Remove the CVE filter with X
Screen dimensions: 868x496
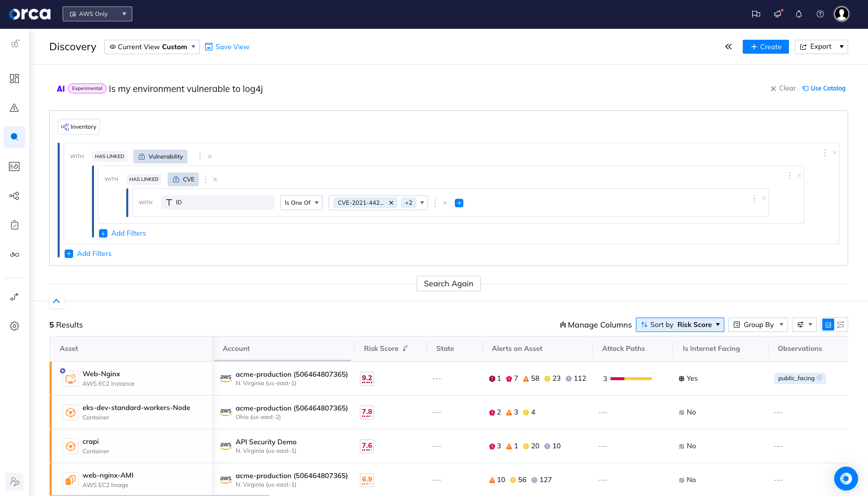click(x=215, y=179)
